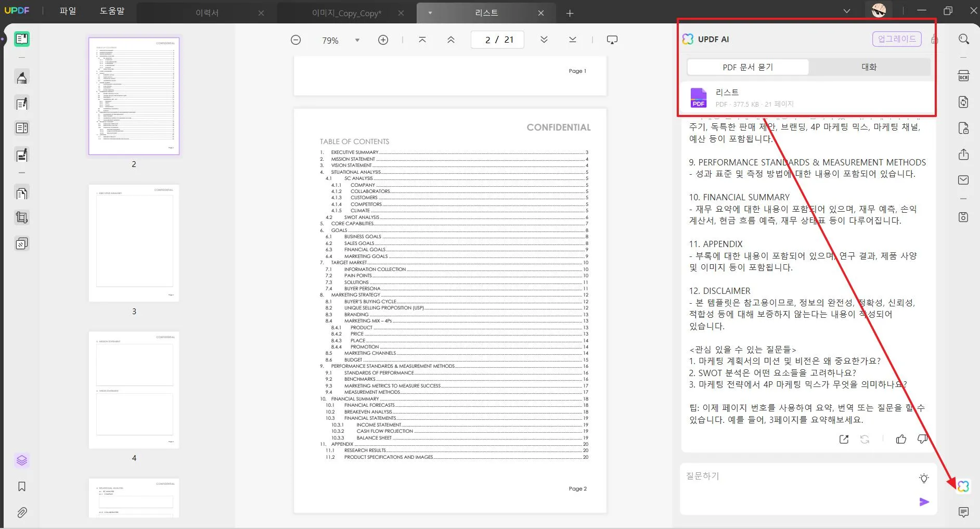Image resolution: width=980 pixels, height=529 pixels.
Task: Open the Crop Pages tool
Action: [x=22, y=217]
